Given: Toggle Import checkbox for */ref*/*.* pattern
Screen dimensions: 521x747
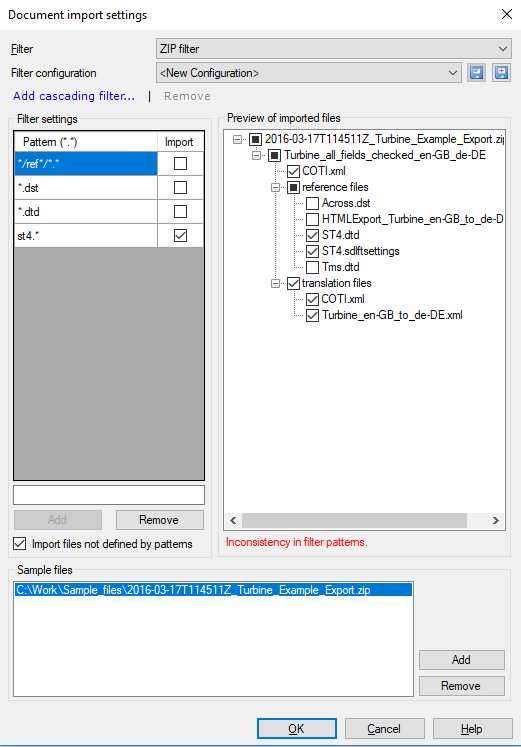Looking at the screenshot, I should point(180,163).
